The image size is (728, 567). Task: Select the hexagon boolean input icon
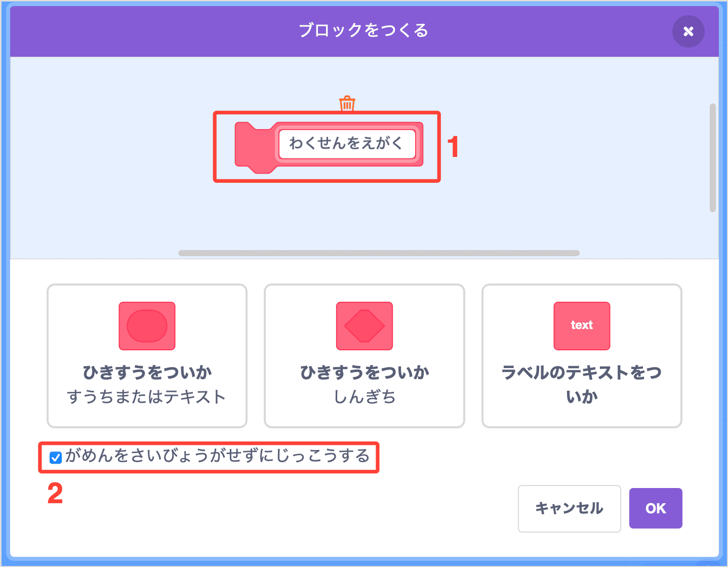coord(364,326)
